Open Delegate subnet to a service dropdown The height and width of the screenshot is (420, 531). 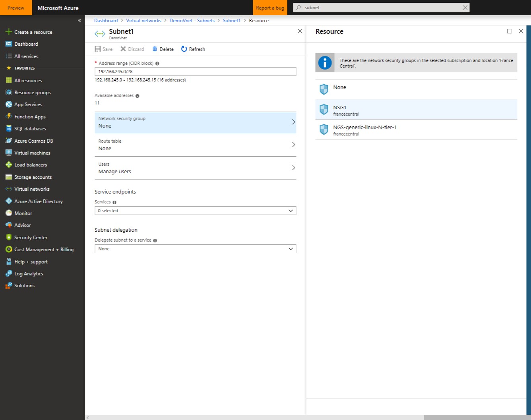pyautogui.click(x=196, y=249)
